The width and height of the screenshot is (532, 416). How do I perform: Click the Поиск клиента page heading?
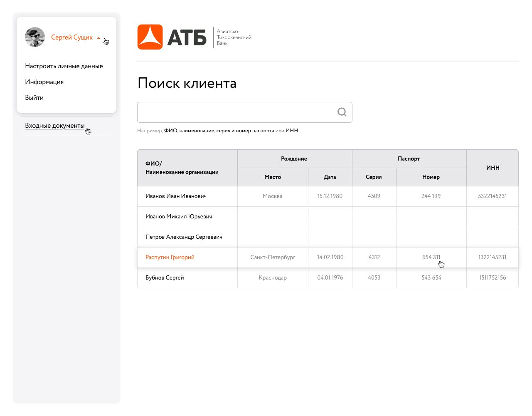[x=187, y=83]
